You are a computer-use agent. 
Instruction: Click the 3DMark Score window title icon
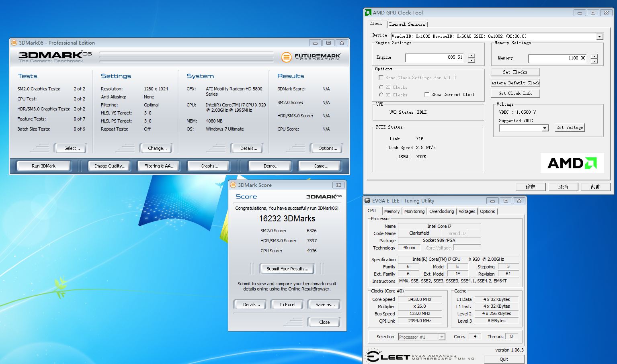(233, 185)
